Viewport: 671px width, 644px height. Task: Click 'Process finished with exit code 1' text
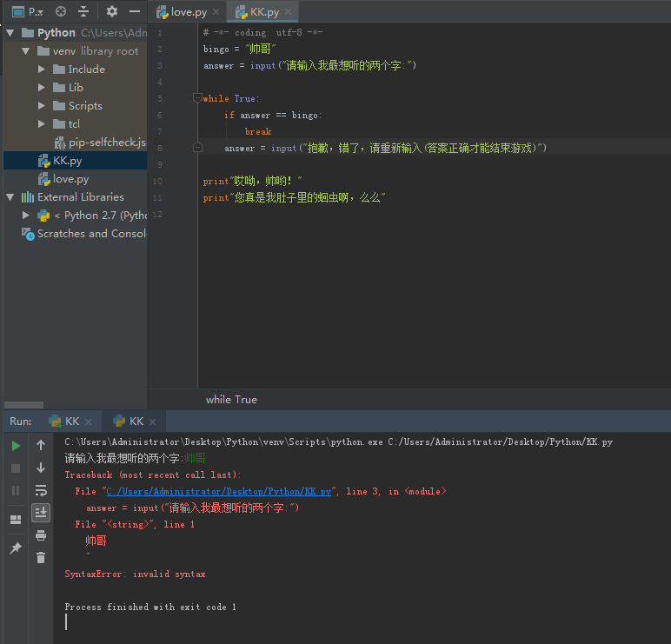150,607
